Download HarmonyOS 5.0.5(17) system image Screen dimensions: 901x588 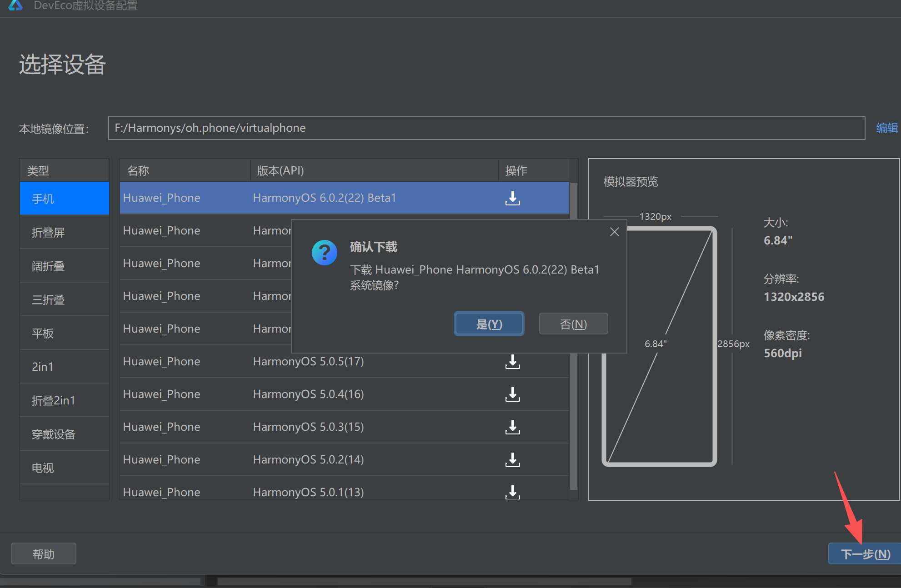(x=512, y=362)
